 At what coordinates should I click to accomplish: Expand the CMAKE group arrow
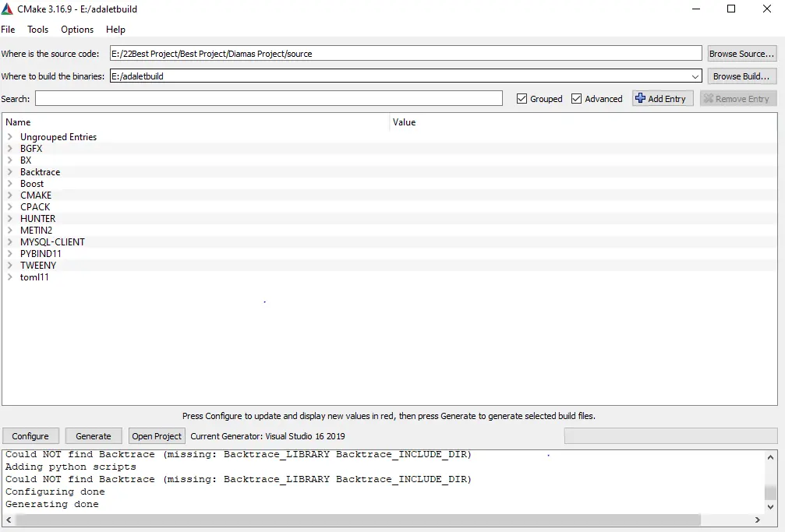click(10, 196)
